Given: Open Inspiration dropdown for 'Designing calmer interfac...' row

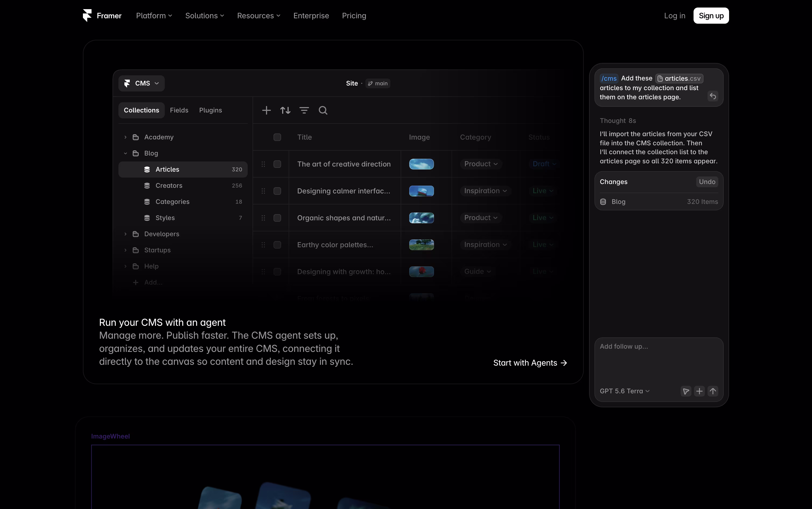Looking at the screenshot, I should (486, 191).
